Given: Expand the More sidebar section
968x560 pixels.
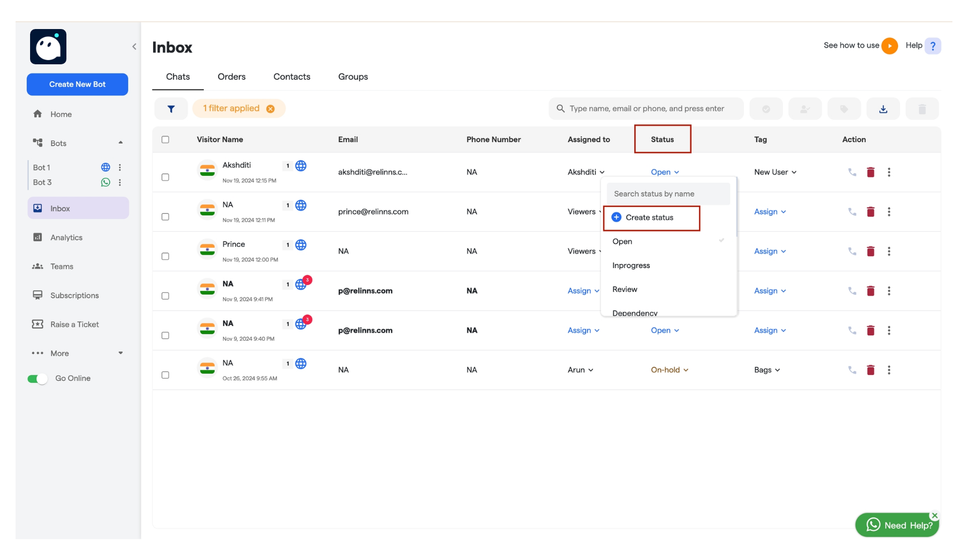Looking at the screenshot, I should [121, 353].
